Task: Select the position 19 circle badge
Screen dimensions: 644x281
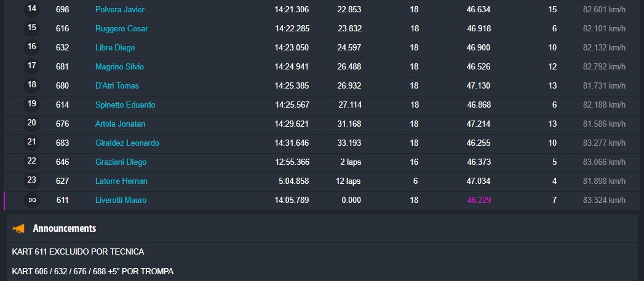Action: [x=32, y=105]
